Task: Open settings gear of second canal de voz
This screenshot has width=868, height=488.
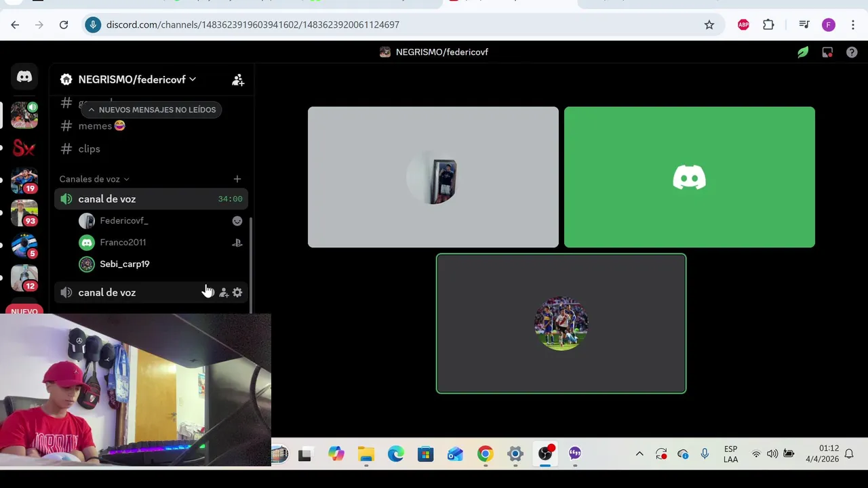Action: tap(237, 293)
